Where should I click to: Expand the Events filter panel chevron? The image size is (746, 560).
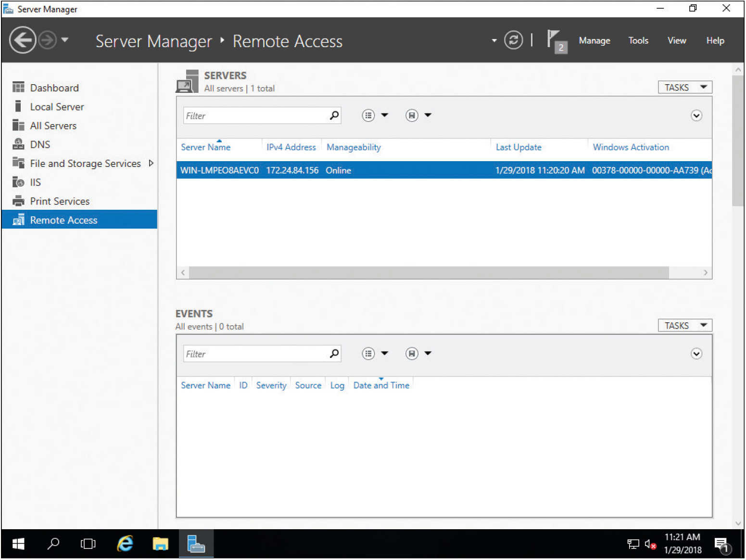click(x=696, y=354)
